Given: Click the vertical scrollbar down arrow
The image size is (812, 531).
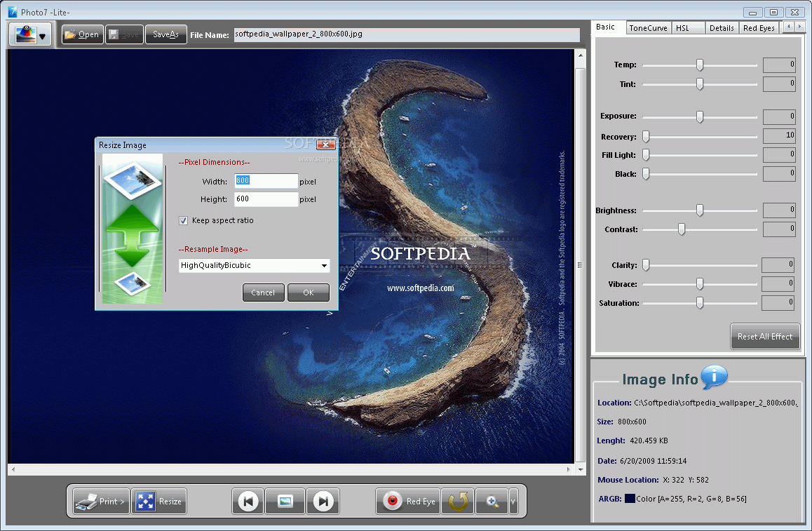Looking at the screenshot, I should (581, 469).
